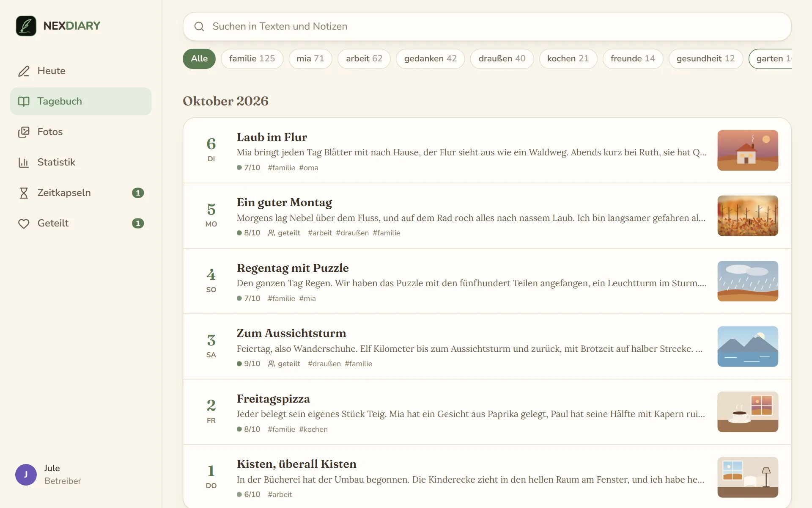
Task: Go to the Statistik page
Action: [81, 163]
